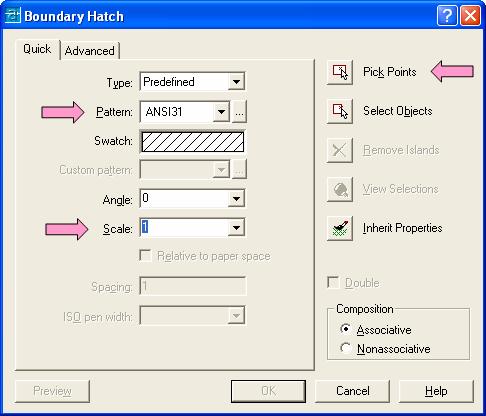Click the Inherit Properties paintbrush icon
Screen dimensions: 486x416
click(340, 228)
